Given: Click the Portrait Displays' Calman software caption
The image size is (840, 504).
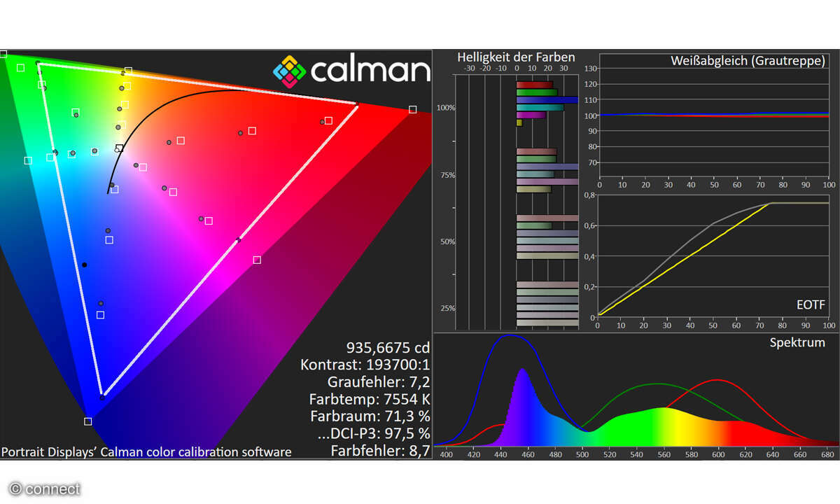Looking at the screenshot, I should [x=146, y=451].
